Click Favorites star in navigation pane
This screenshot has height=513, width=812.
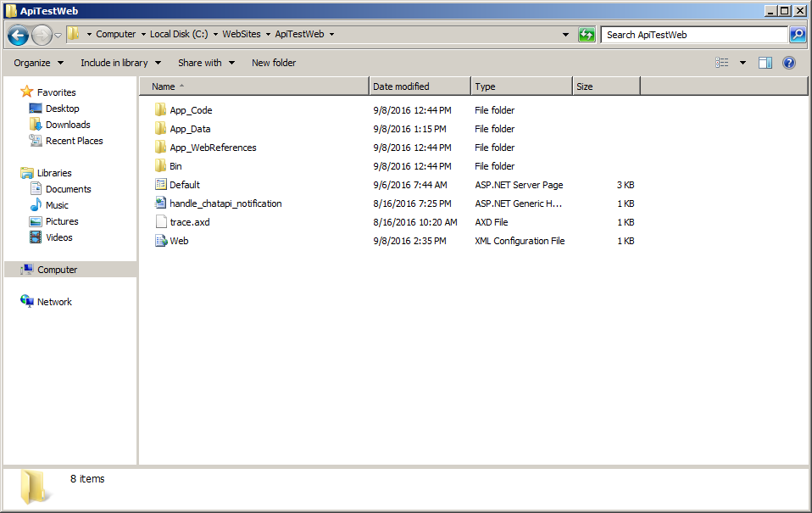click(x=27, y=92)
